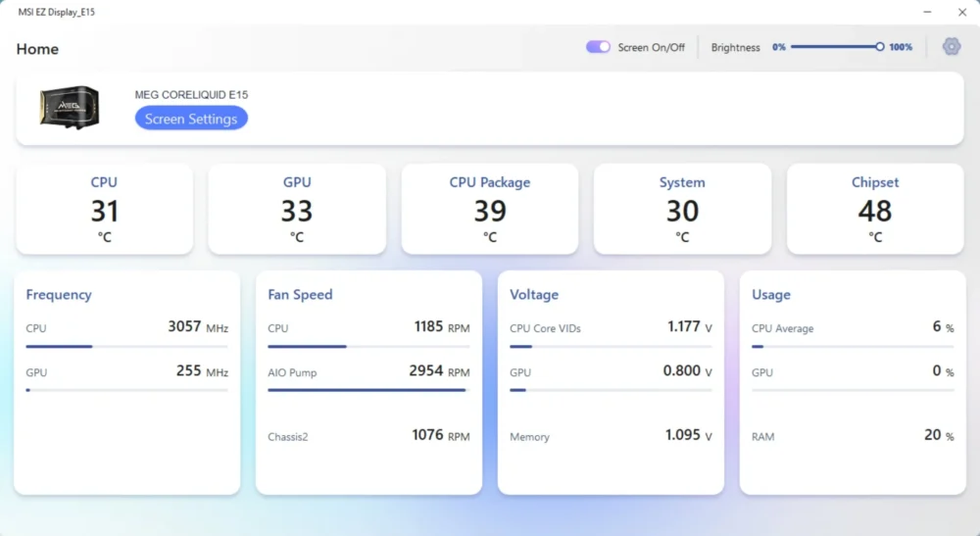Image resolution: width=980 pixels, height=536 pixels.
Task: Click the MSI EZ Display_E15 window title
Action: [57, 12]
